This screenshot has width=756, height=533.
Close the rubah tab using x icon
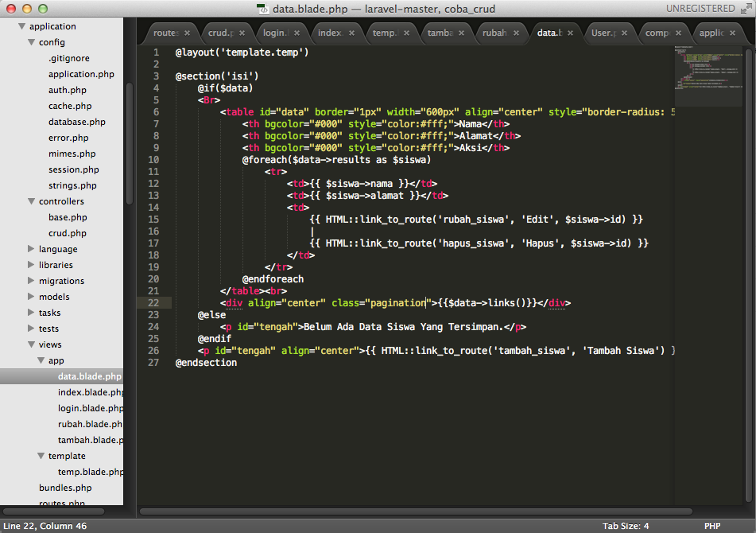click(x=515, y=33)
